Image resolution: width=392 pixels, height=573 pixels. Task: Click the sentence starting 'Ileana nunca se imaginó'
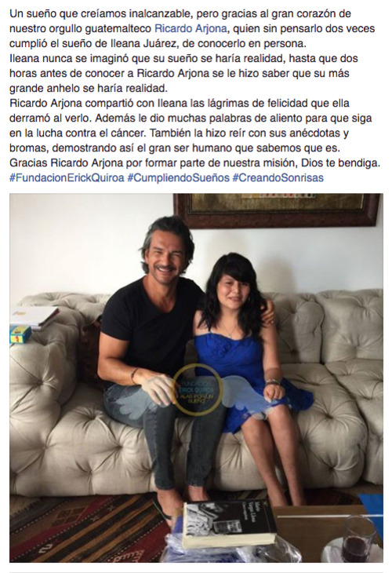click(x=183, y=73)
